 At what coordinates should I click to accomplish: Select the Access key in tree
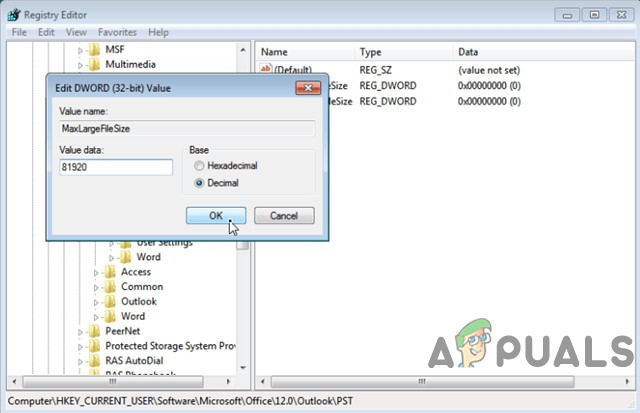tap(136, 272)
